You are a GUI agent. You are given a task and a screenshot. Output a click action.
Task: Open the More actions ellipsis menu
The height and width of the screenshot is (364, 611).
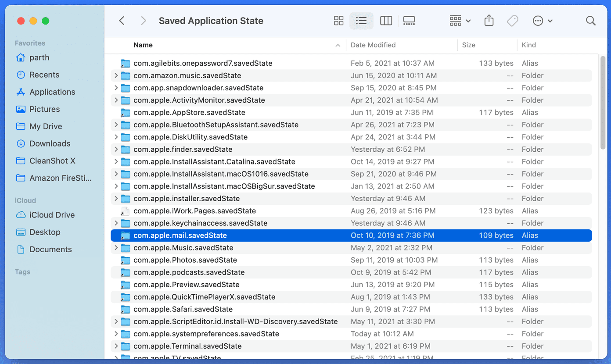point(542,21)
